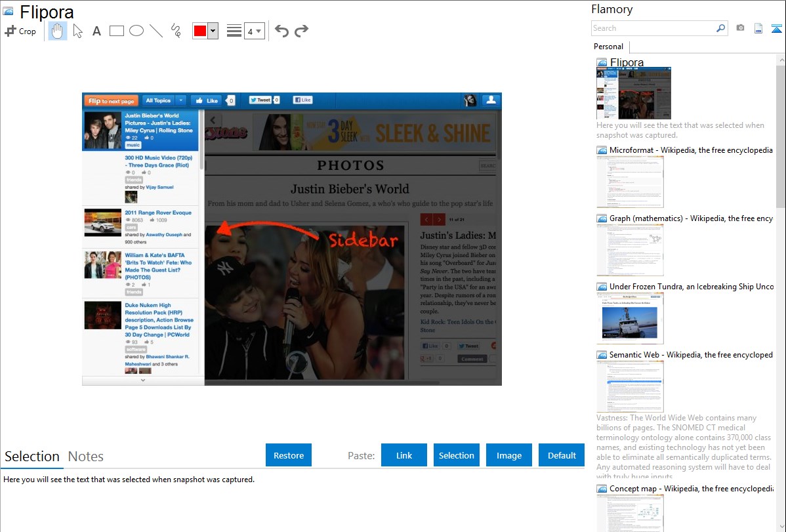Click the magnifier icon in Search box
The width and height of the screenshot is (786, 532).
(720, 28)
